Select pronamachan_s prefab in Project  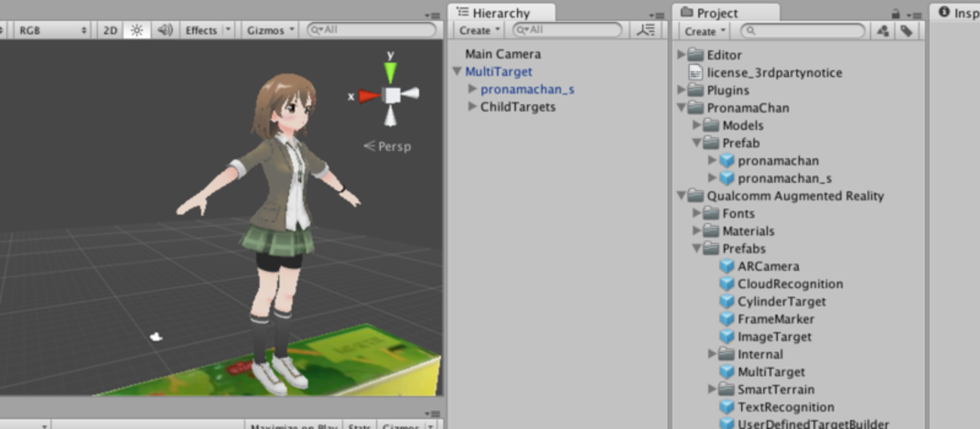point(785,178)
